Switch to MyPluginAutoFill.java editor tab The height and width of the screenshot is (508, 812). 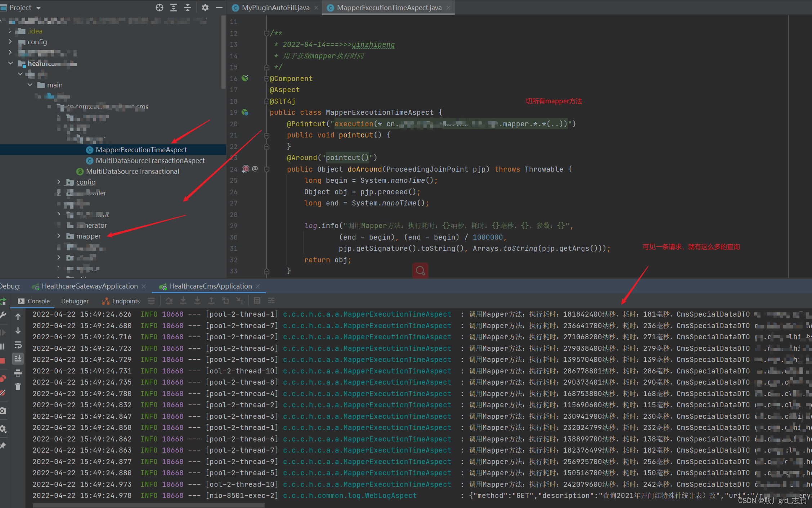point(275,8)
